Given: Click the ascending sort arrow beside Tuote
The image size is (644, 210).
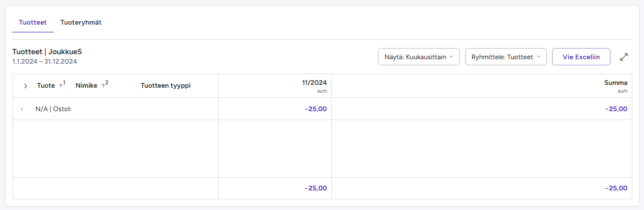Looking at the screenshot, I should pyautogui.click(x=61, y=85).
